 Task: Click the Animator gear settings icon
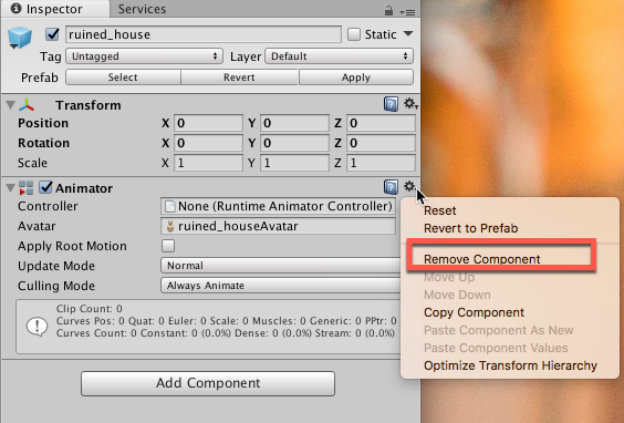point(409,187)
